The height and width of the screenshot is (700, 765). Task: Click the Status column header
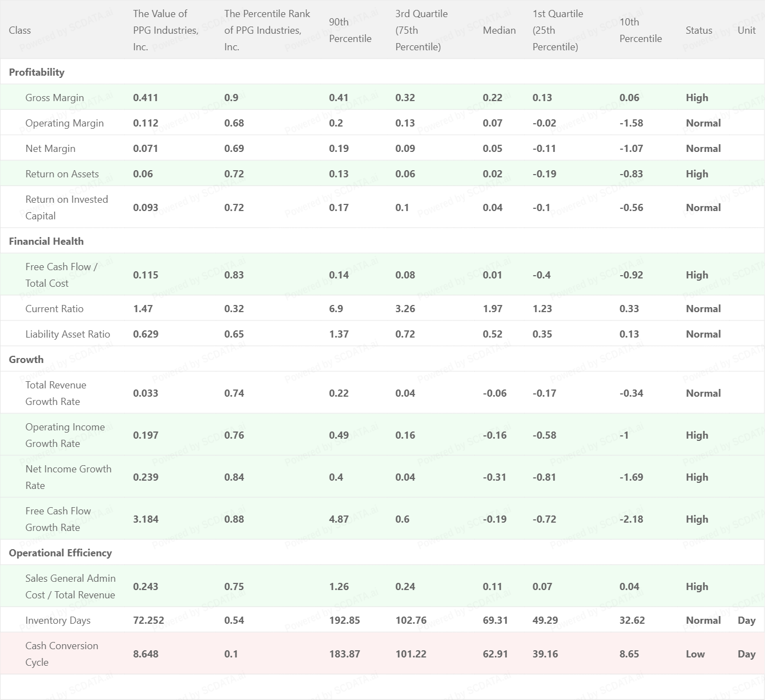tap(699, 30)
